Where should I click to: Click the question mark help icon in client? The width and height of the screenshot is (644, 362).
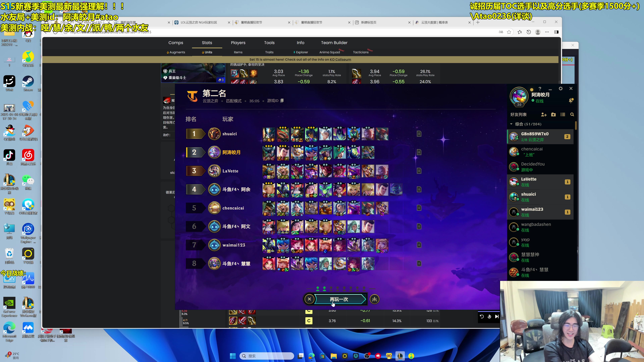click(x=540, y=88)
